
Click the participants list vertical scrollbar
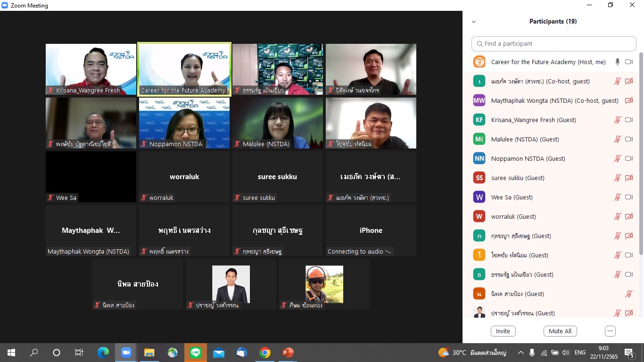(x=640, y=156)
